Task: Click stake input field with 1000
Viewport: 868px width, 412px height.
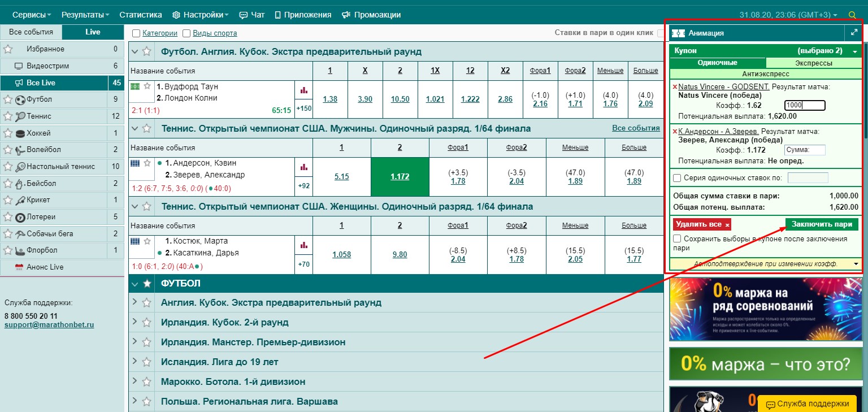Action: (x=805, y=105)
